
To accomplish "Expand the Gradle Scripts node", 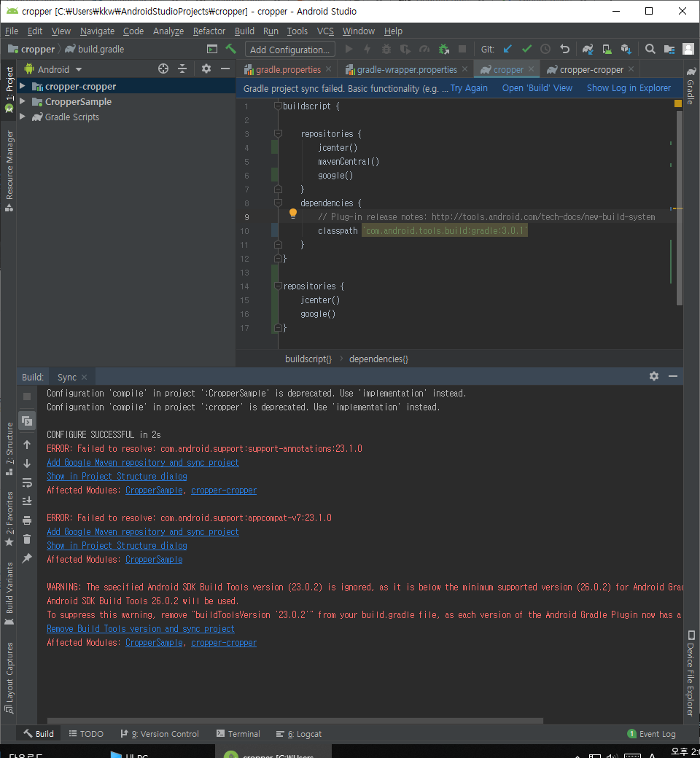I will pos(23,117).
